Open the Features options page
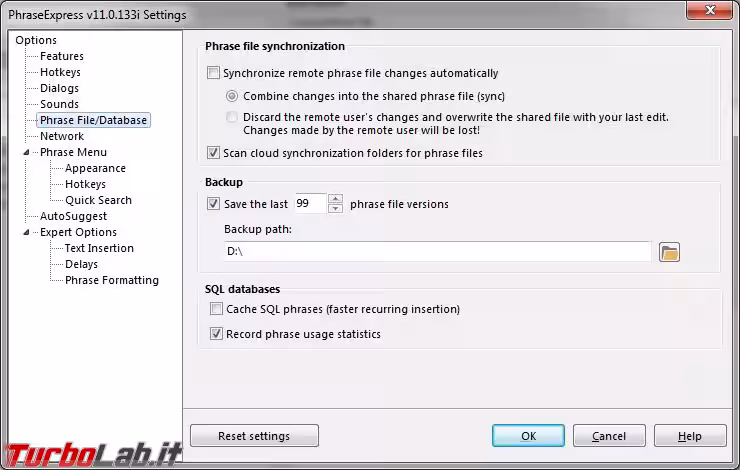Viewport: 740px width, 470px height. pos(62,56)
